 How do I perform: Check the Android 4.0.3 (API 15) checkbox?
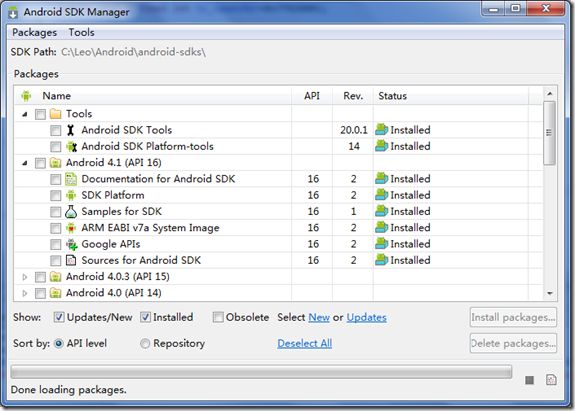point(40,277)
